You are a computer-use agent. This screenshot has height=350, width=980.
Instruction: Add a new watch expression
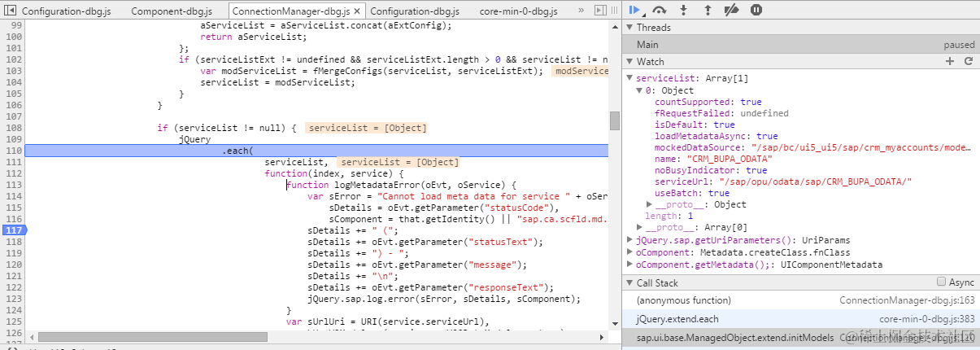click(x=950, y=62)
